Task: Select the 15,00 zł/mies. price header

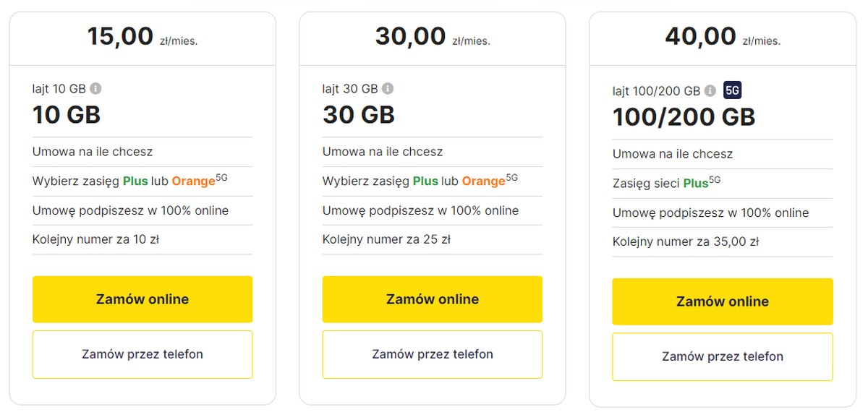Action: [x=142, y=37]
